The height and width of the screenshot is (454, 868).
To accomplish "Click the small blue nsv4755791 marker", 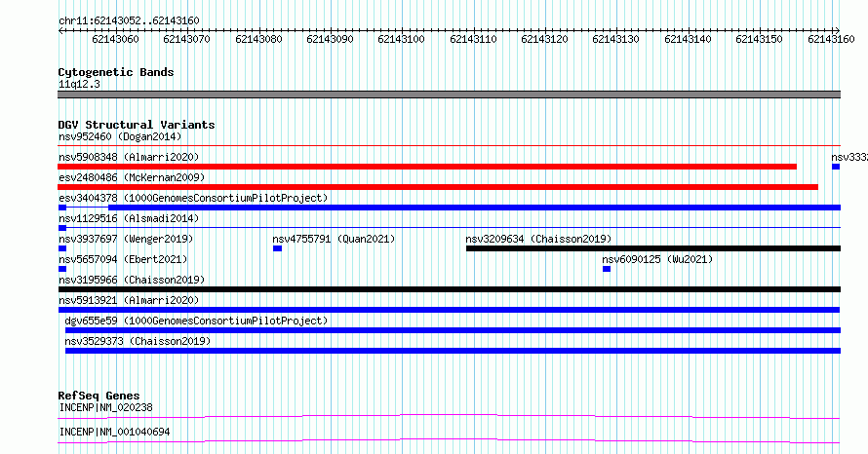I will (277, 248).
